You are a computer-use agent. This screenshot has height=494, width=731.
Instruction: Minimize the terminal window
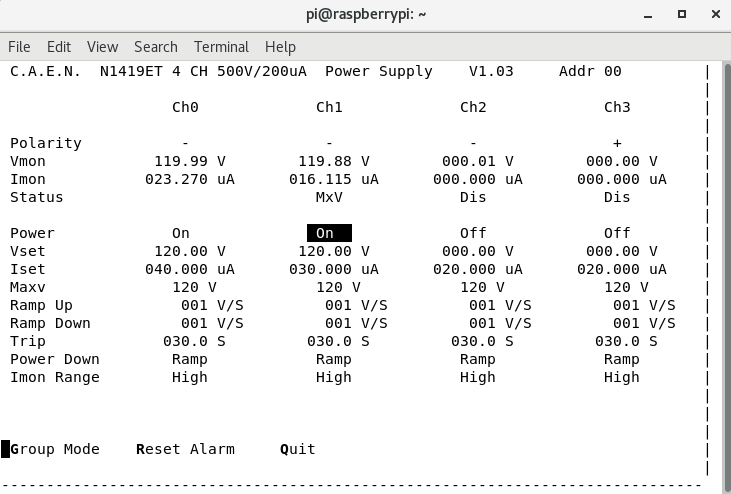(653, 14)
